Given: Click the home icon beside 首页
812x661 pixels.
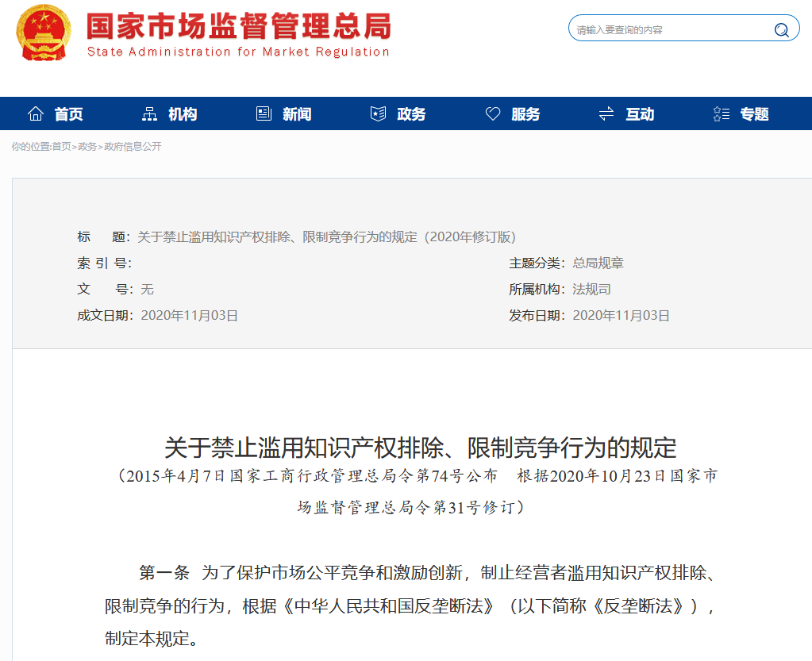Looking at the screenshot, I should click(x=36, y=114).
